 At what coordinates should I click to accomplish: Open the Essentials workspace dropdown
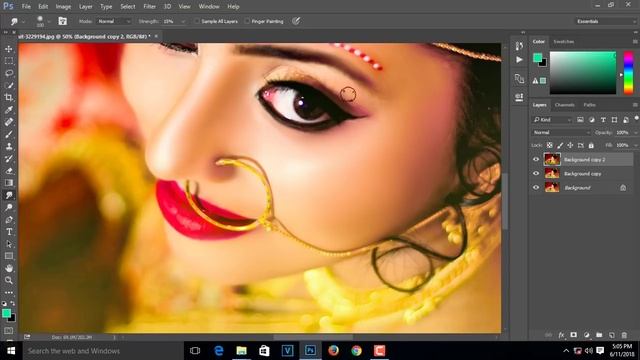(x=606, y=21)
